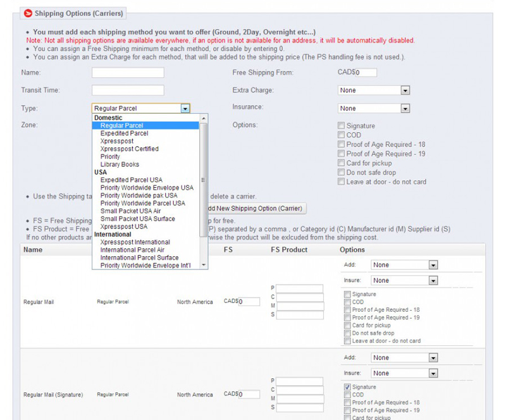Screen dimensions: 506x420
Task: Check Proof of Age 18 in Regular Mail row
Action: [x=347, y=310]
